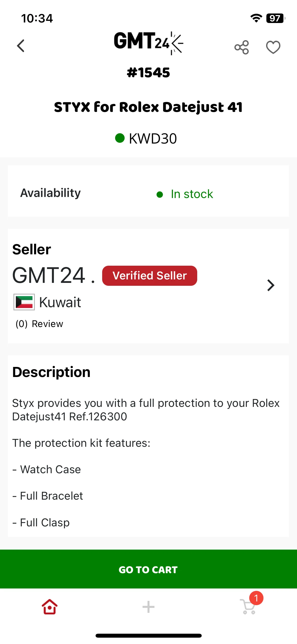The width and height of the screenshot is (297, 644).
Task: Tap the Verified Seller badge
Action: (x=150, y=276)
